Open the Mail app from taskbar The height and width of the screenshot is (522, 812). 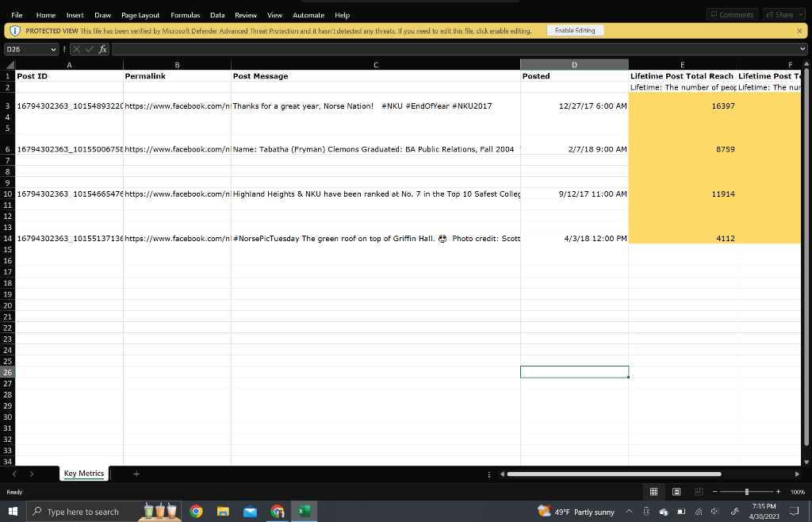tap(250, 511)
